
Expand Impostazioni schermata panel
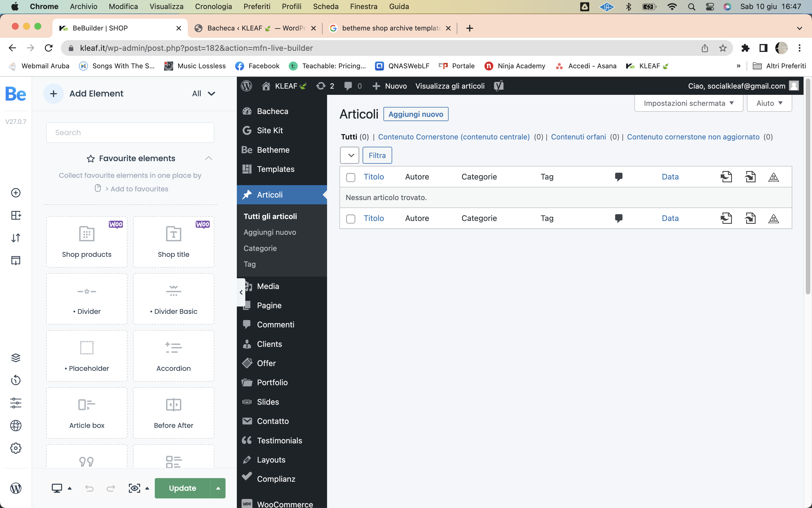coord(689,103)
